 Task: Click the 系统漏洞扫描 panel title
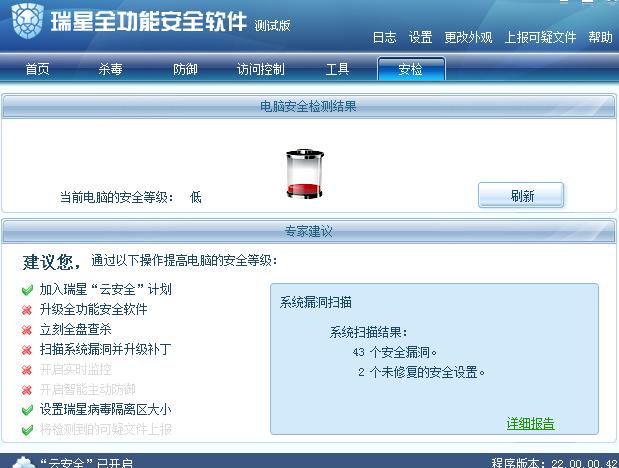pyautogui.click(x=315, y=303)
